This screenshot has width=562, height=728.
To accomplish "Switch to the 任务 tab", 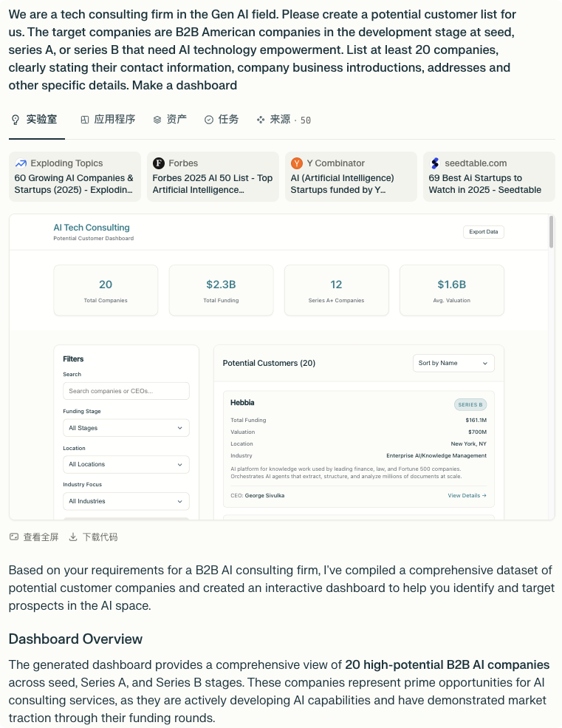I will pyautogui.click(x=222, y=120).
